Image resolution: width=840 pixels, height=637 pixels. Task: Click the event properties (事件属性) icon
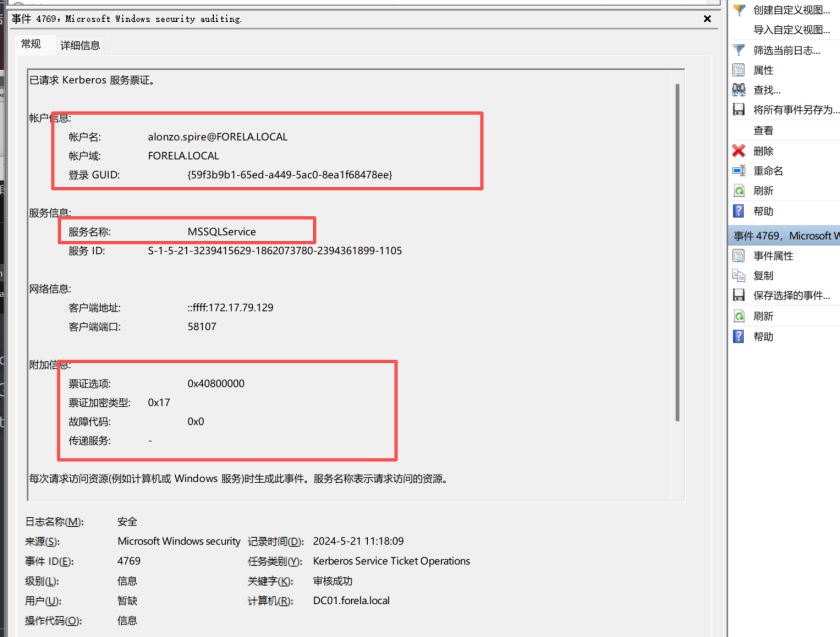tap(739, 256)
